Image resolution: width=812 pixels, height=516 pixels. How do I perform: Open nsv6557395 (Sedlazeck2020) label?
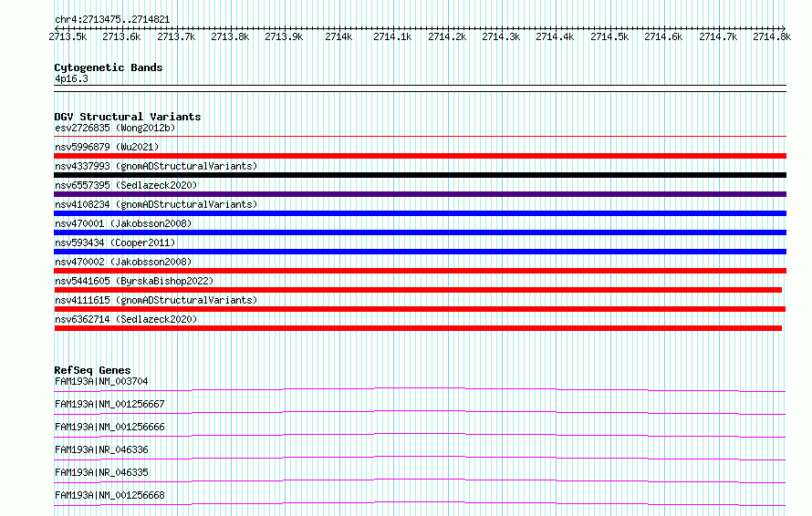click(126, 185)
